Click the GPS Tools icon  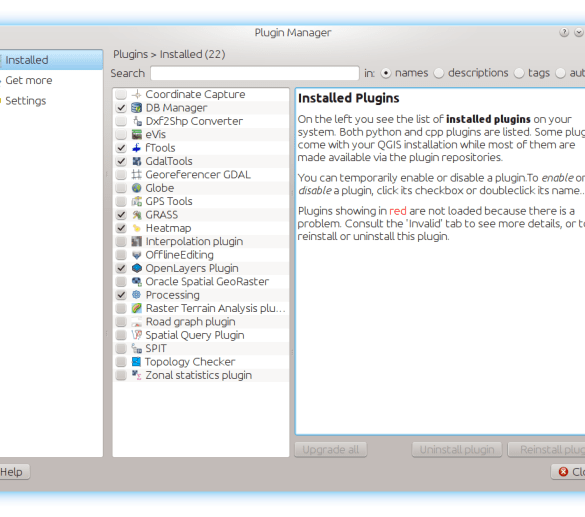pos(137,201)
